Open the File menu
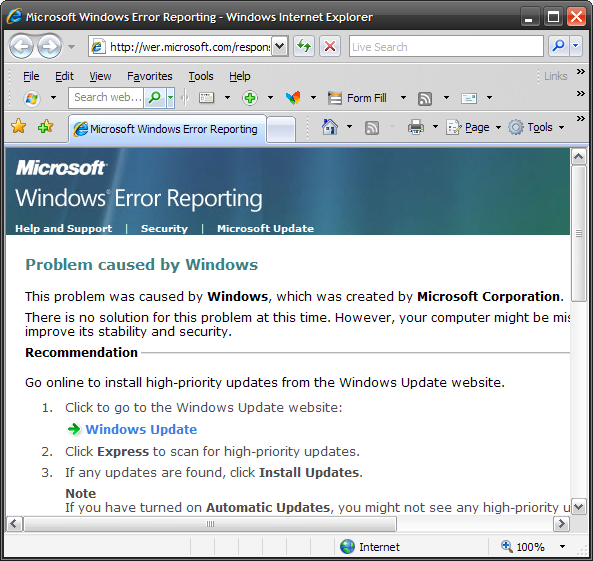This screenshot has height=561, width=593. coord(31,76)
